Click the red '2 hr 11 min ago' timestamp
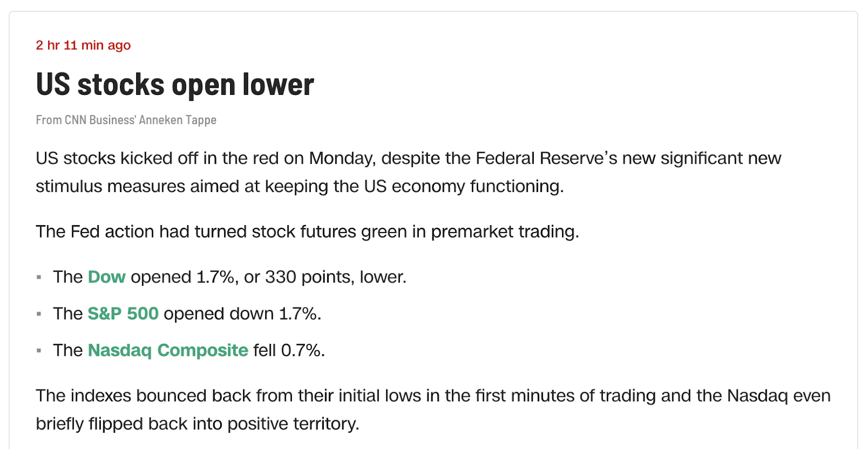Viewport: 868px width, 449px height. pos(83,46)
